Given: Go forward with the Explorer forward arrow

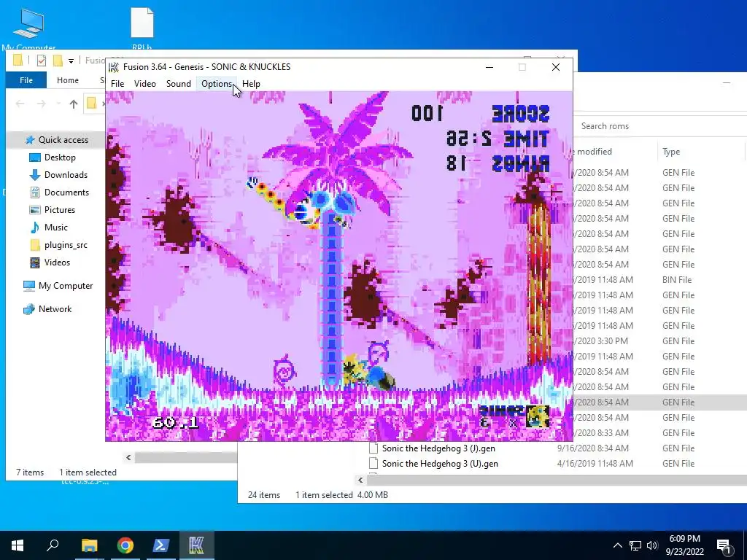Looking at the screenshot, I should point(42,104).
